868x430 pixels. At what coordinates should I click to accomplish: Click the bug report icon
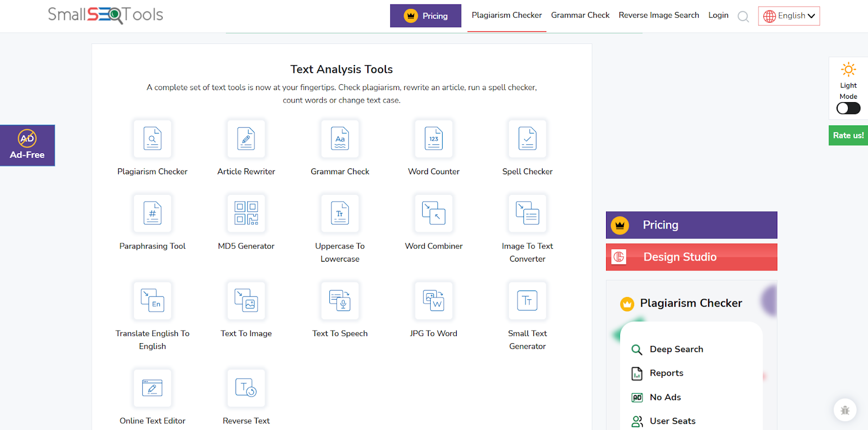coord(845,410)
